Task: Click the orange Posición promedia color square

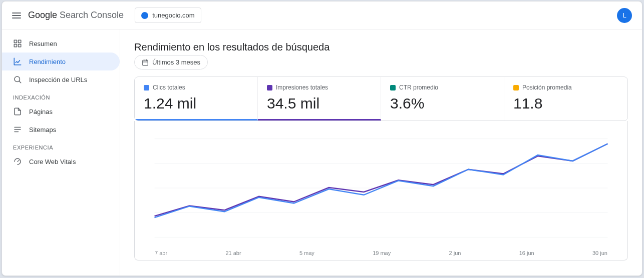Action: tap(516, 87)
